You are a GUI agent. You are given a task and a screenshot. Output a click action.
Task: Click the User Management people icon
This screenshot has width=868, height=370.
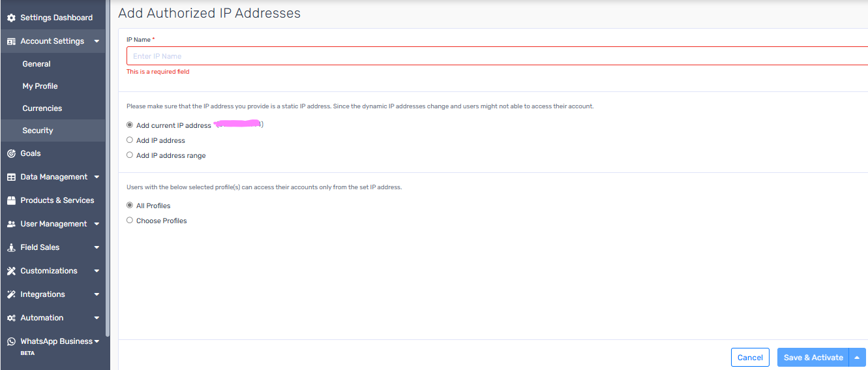(11, 224)
